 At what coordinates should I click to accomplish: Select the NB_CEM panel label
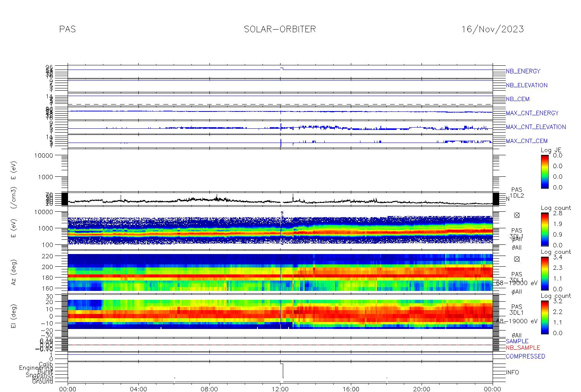[x=518, y=99]
